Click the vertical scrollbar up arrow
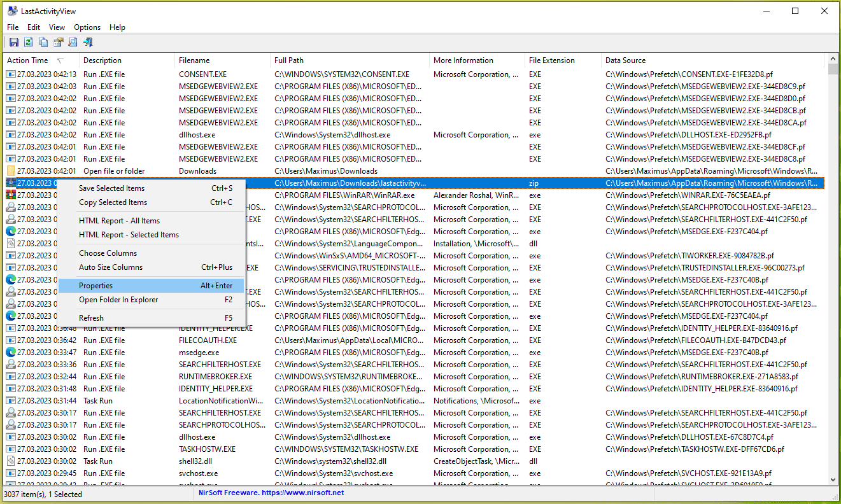The width and height of the screenshot is (841, 504). [833, 60]
